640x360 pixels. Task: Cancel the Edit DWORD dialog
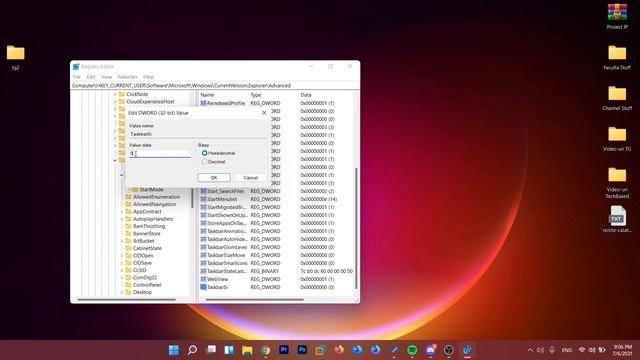pos(250,178)
